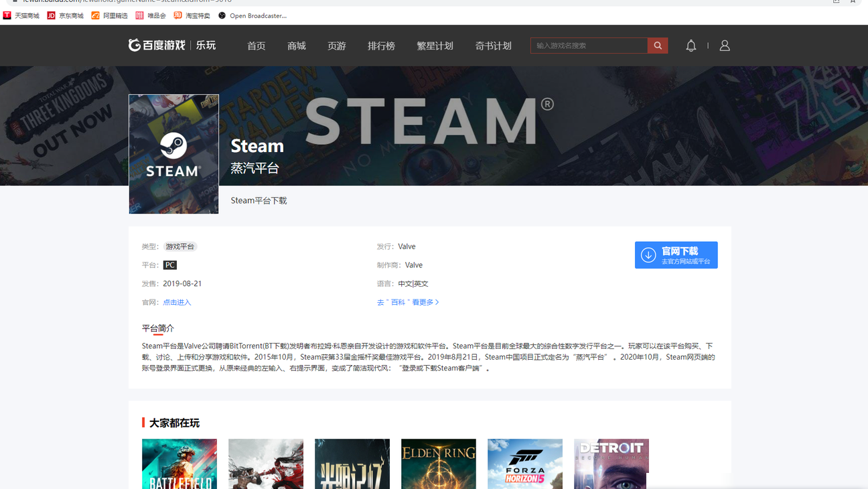Click the release date 2019-08-21
This screenshot has height=489, width=868.
tap(182, 283)
